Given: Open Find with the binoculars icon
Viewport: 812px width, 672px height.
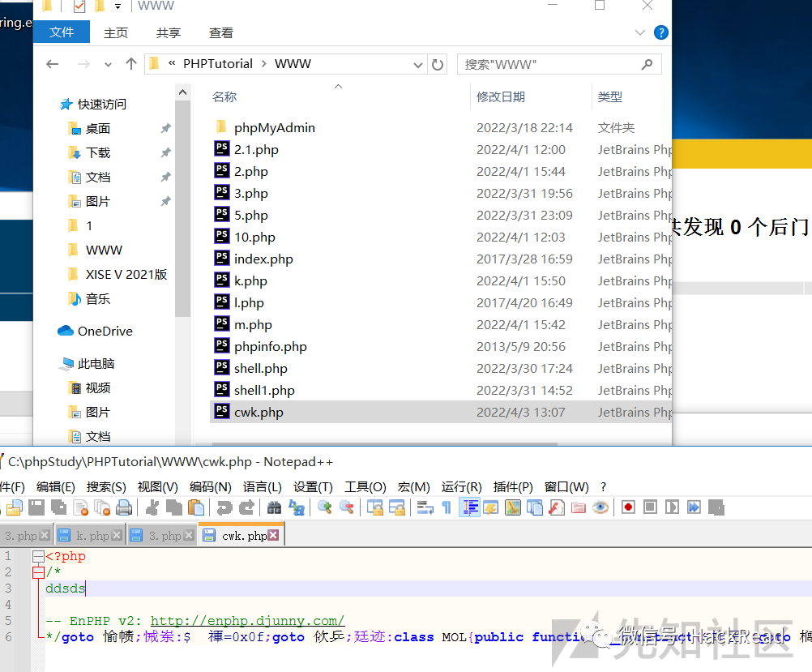Looking at the screenshot, I should [275, 507].
